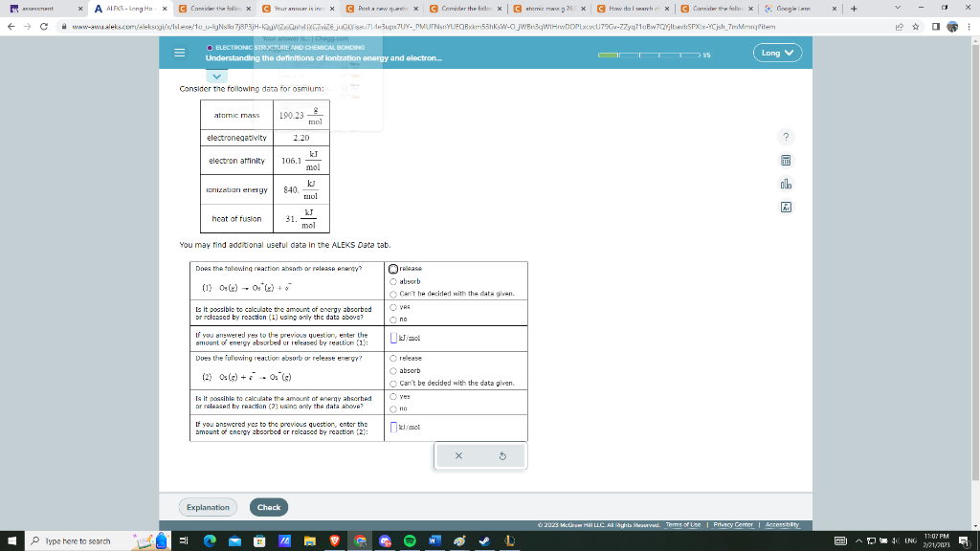Image resolution: width=980 pixels, height=551 pixels.
Task: Select 'release' for reaction (2)
Action: [x=393, y=358]
